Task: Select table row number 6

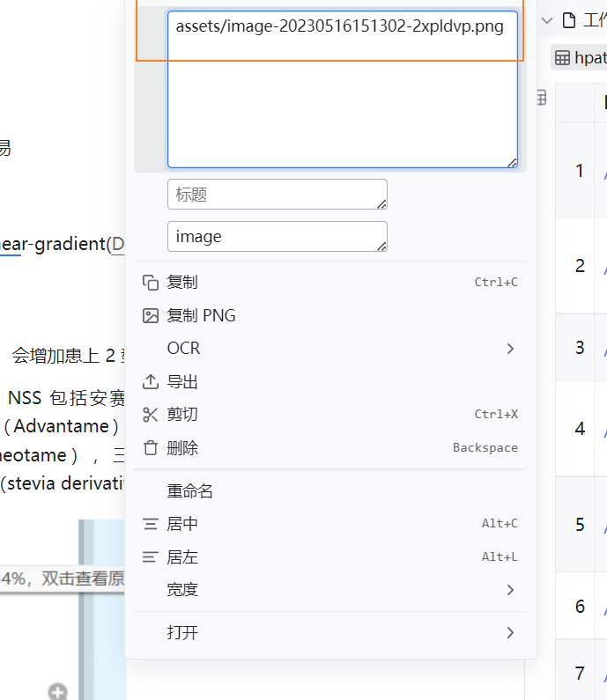Action: (x=580, y=607)
